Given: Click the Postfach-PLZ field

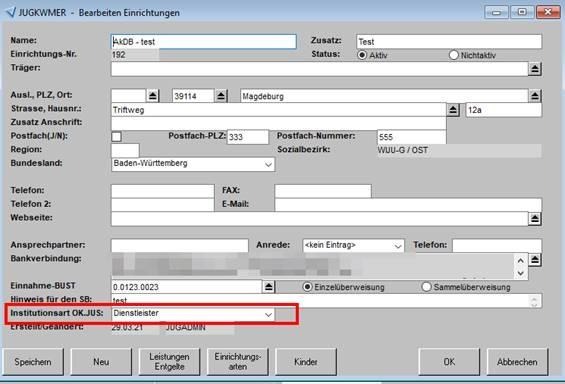Looking at the screenshot, I should tap(248, 137).
